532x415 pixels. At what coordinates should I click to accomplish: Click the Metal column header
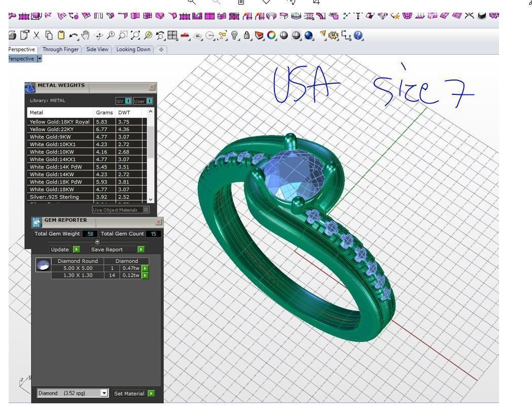point(60,112)
